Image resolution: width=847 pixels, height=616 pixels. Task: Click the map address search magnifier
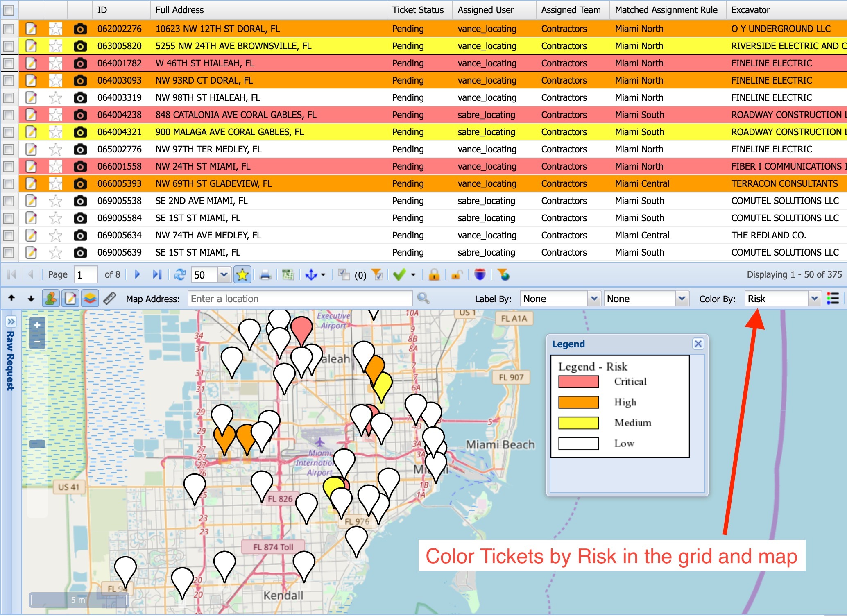(423, 299)
